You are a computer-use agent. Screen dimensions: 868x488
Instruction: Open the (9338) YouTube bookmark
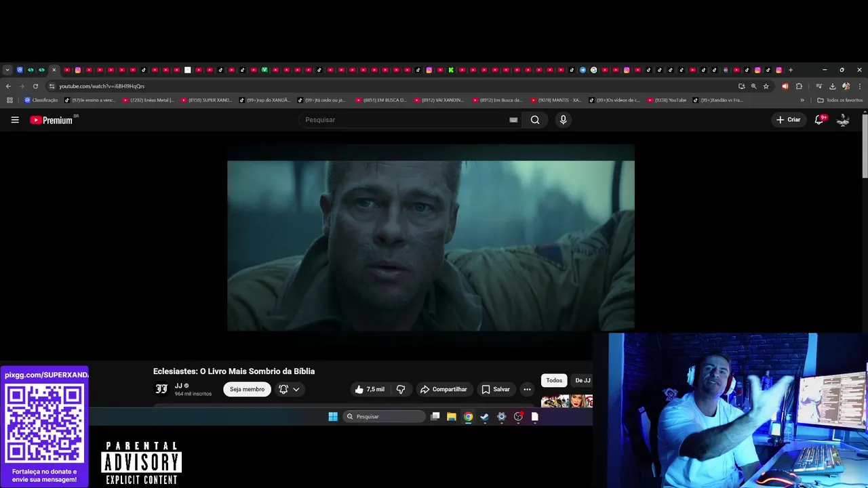coord(667,100)
